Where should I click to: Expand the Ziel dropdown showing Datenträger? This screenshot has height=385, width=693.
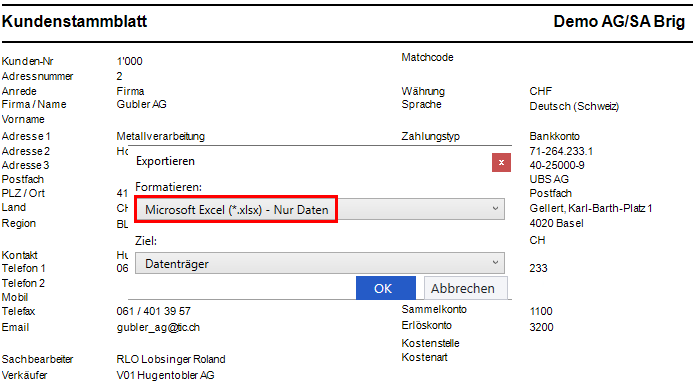(320, 263)
